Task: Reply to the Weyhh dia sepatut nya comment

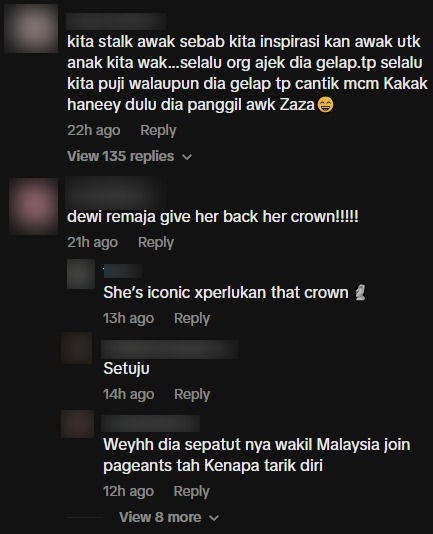Action: [191, 491]
